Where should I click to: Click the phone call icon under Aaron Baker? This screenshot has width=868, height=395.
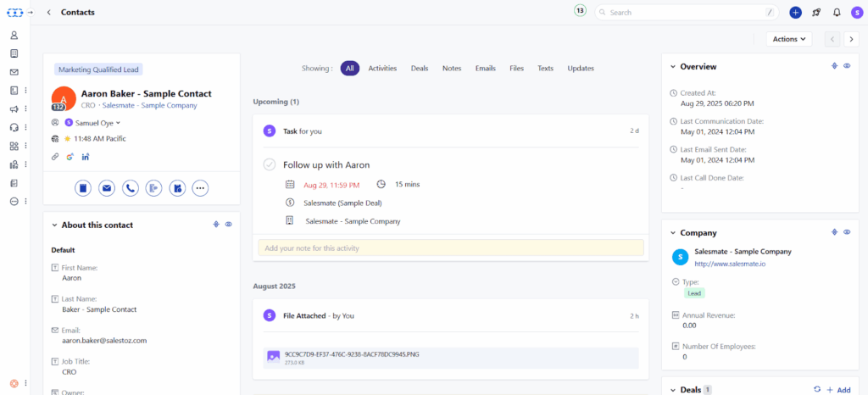[131, 188]
